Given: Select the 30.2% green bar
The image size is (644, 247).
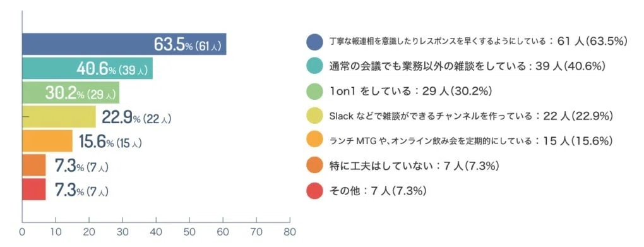Looking at the screenshot, I should 71,92.
